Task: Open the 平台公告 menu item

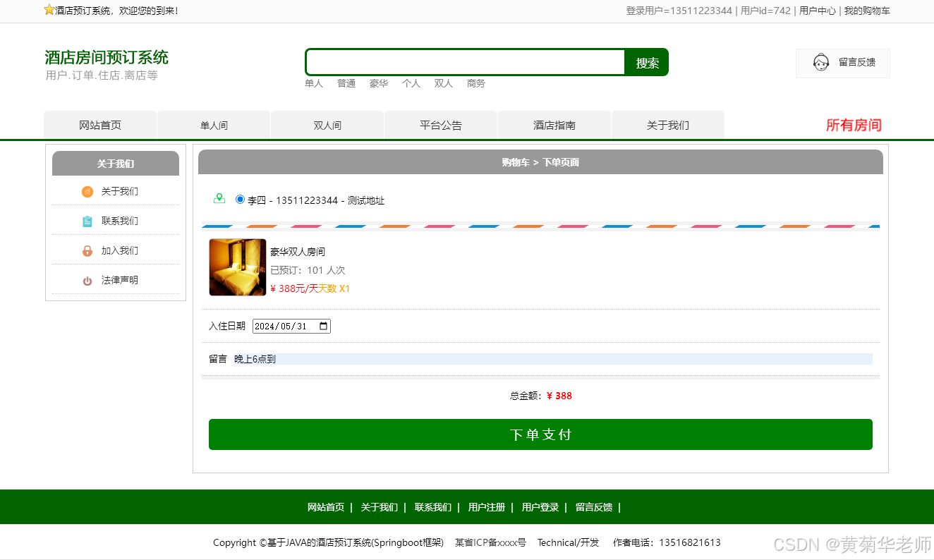Action: [x=440, y=125]
